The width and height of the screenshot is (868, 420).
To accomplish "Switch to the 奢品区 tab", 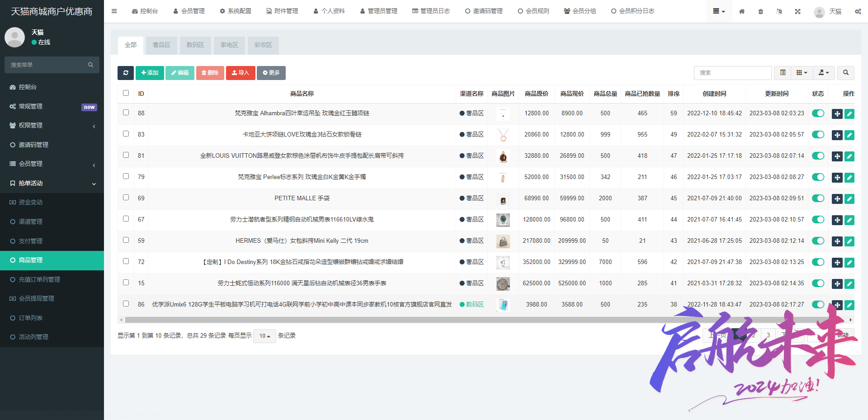I will pyautogui.click(x=161, y=45).
